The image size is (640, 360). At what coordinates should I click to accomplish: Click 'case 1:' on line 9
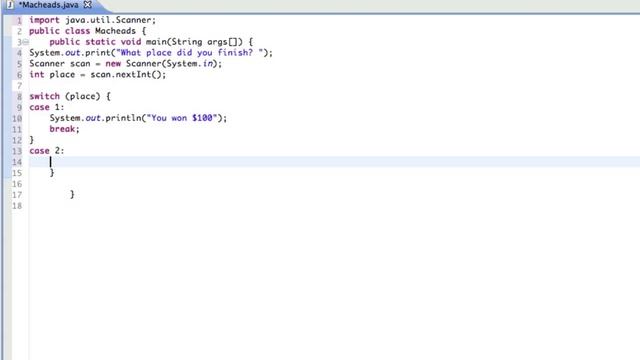pyautogui.click(x=47, y=107)
